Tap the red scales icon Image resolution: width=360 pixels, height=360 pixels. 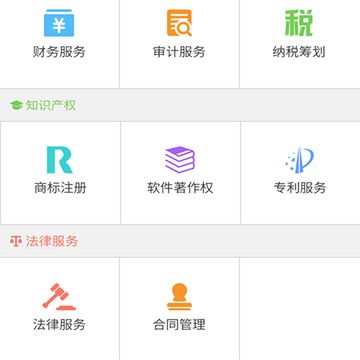[16, 241]
